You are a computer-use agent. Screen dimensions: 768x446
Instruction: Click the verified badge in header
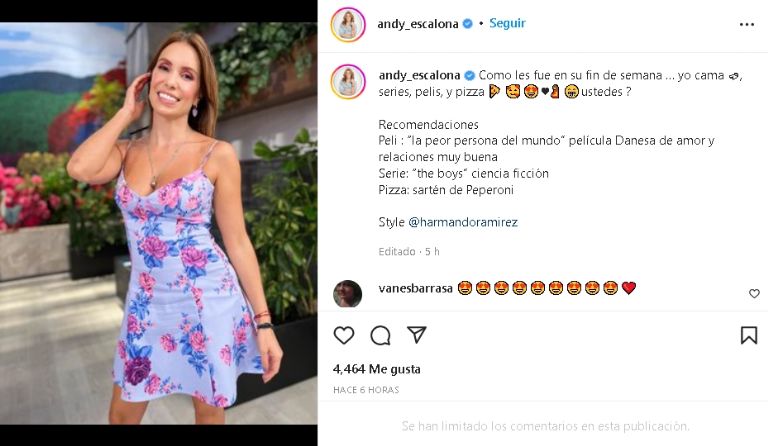[468, 23]
